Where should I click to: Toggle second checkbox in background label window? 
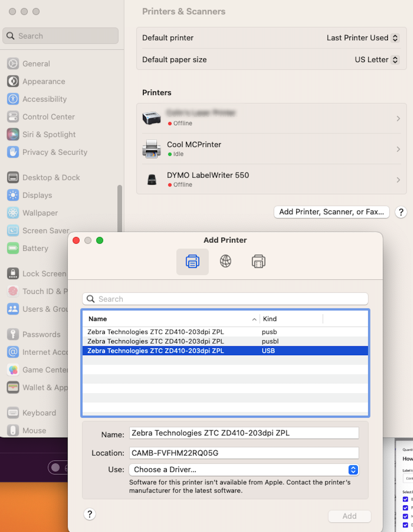tap(405, 508)
